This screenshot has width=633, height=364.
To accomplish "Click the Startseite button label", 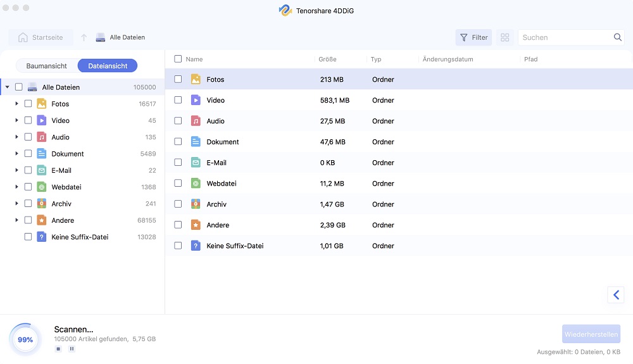I will tap(47, 37).
